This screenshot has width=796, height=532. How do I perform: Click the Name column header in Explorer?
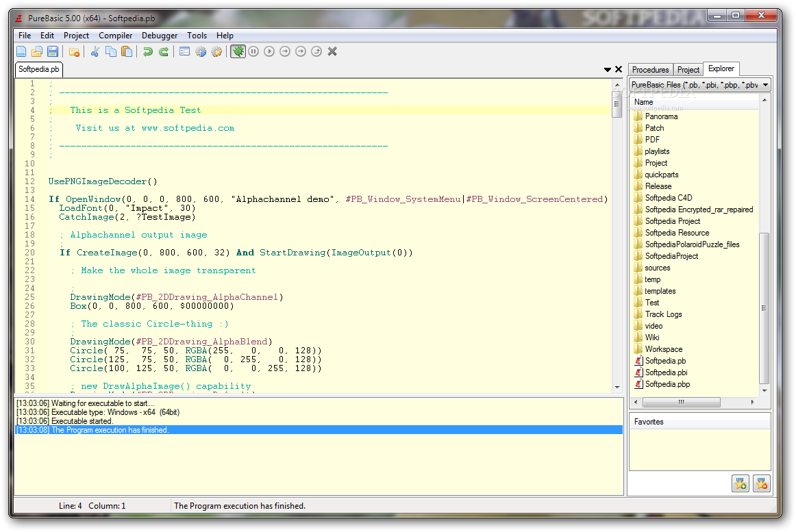694,102
